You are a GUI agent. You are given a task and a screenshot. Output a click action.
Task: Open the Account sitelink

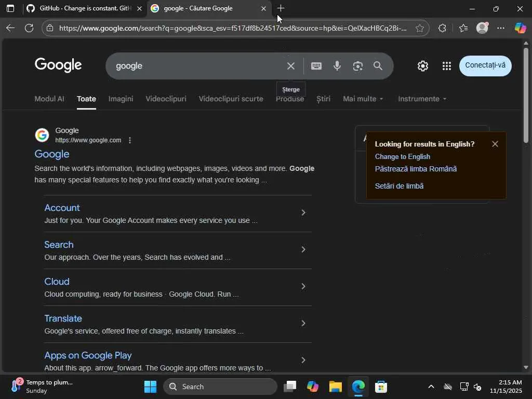tap(62, 208)
